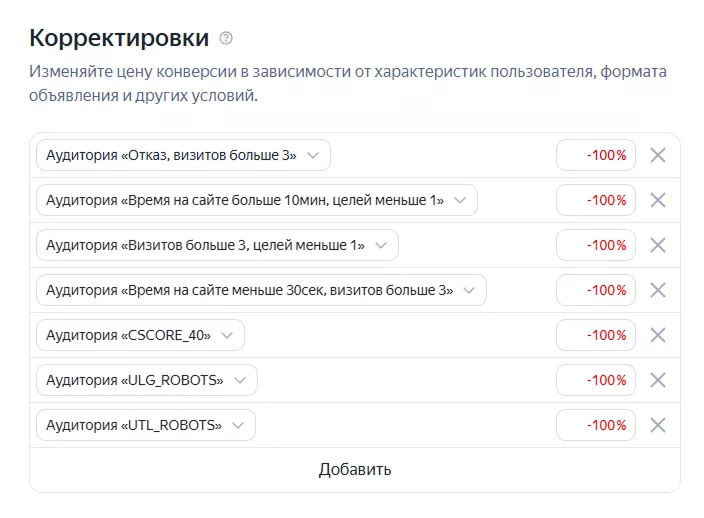Focus the -100% field in the UTL_ROBOTS row
Viewport: 704px width, 518px height.
tap(596, 425)
